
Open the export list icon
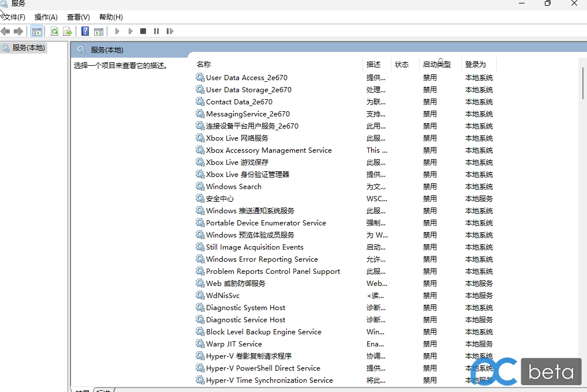[67, 31]
